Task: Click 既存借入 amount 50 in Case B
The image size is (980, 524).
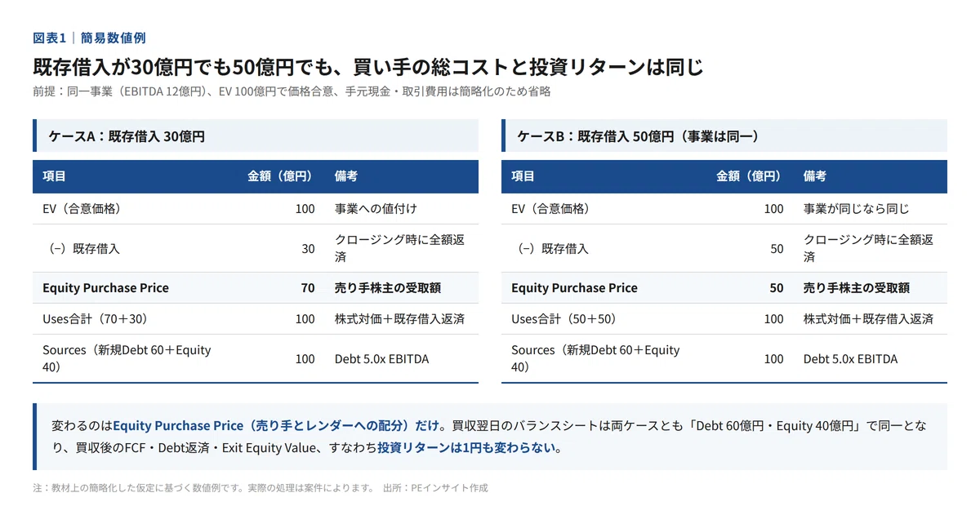Action: pos(777,249)
